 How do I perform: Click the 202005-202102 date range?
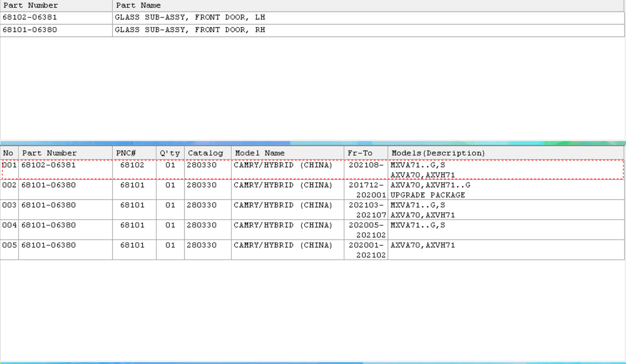[367, 230]
